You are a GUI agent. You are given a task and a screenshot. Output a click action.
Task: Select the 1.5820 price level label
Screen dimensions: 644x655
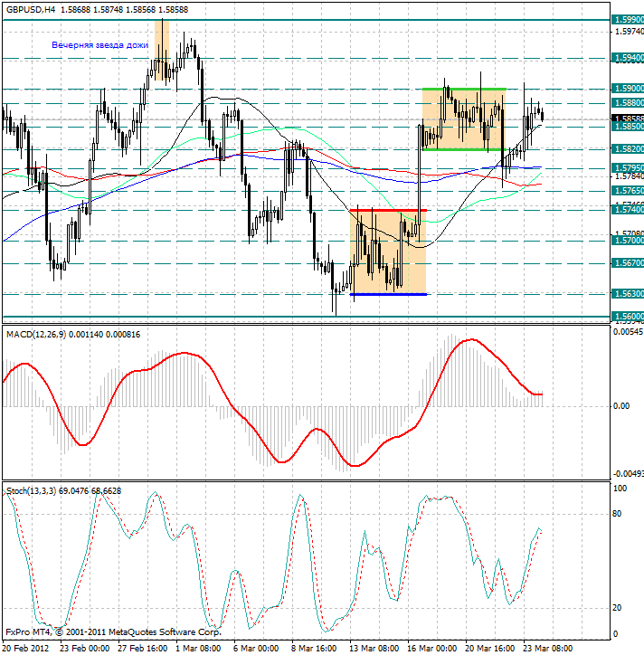pos(628,149)
